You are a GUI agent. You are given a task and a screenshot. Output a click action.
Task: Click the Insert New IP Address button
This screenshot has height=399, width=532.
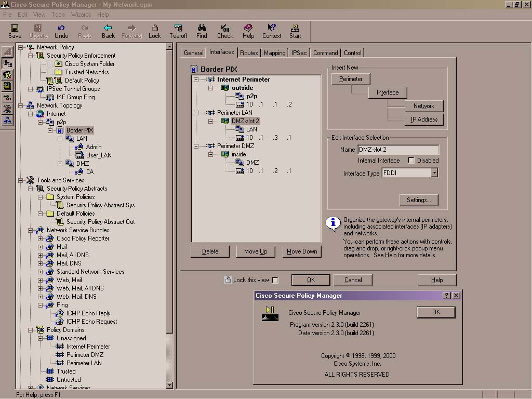point(424,119)
